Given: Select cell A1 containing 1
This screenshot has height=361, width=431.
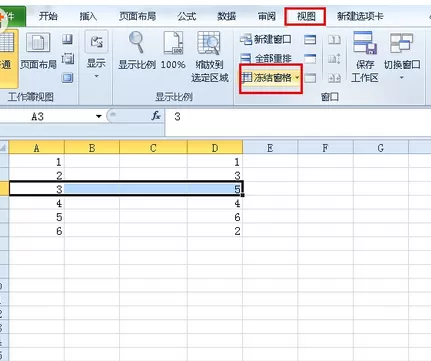Looking at the screenshot, I should (x=36, y=161).
